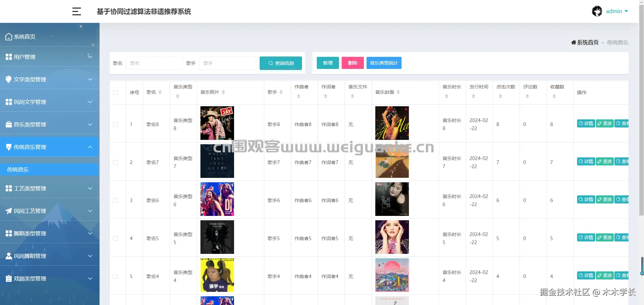Click the house icon beside 系统首页 in sidebar
This screenshot has width=644, height=305.
coord(9,36)
